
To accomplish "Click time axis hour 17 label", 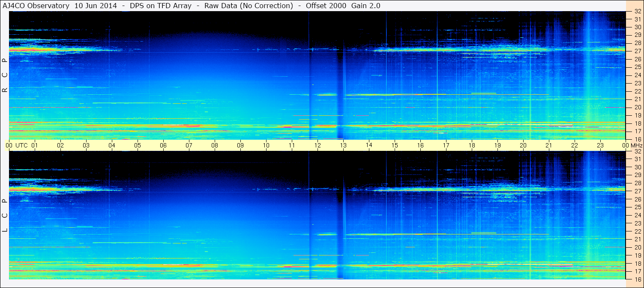I will 446,145.
